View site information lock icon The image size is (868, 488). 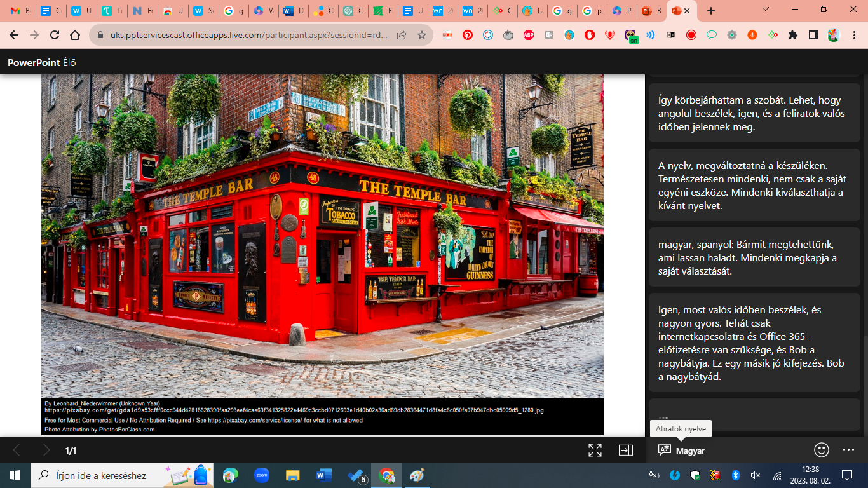(100, 36)
